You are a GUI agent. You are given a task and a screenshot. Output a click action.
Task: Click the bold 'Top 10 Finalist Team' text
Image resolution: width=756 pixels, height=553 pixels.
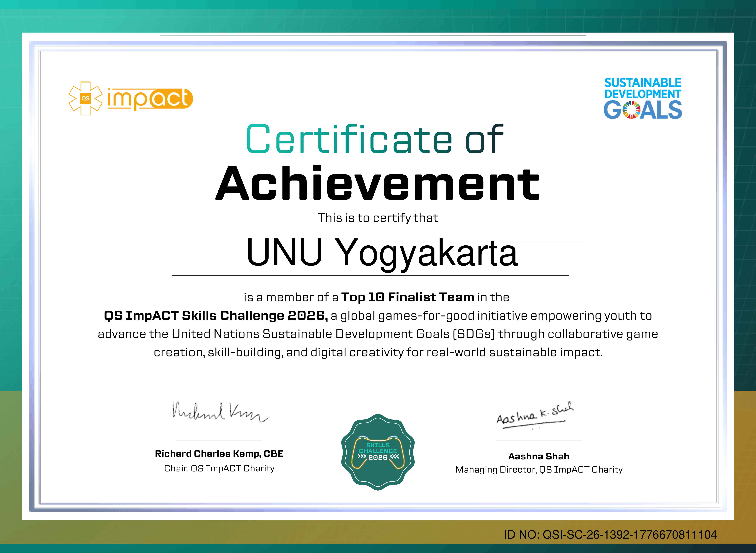(x=408, y=297)
